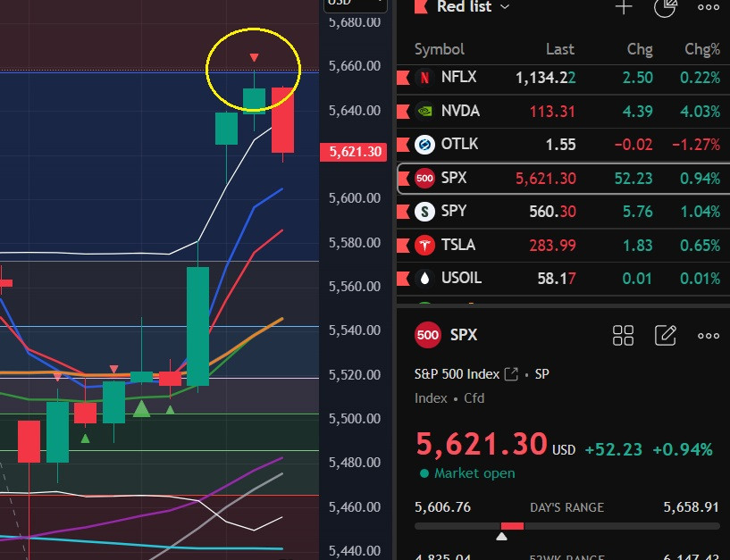The width and height of the screenshot is (730, 560).
Task: Click the USOIL oil drop icon
Action: click(x=424, y=279)
